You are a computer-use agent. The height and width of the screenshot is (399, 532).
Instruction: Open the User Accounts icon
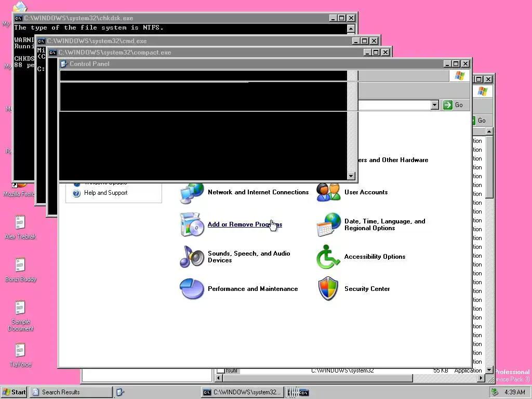[x=328, y=192]
